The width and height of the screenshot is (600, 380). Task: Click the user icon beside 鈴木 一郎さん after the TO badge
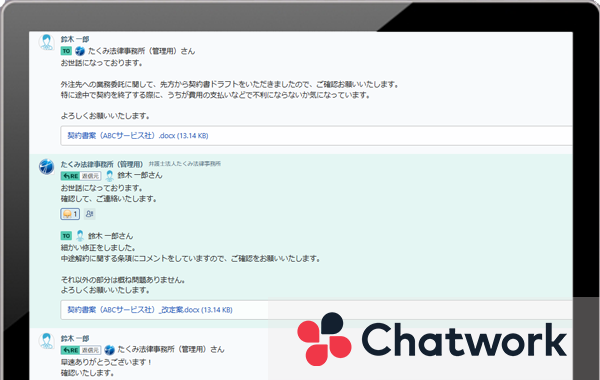coord(80,235)
